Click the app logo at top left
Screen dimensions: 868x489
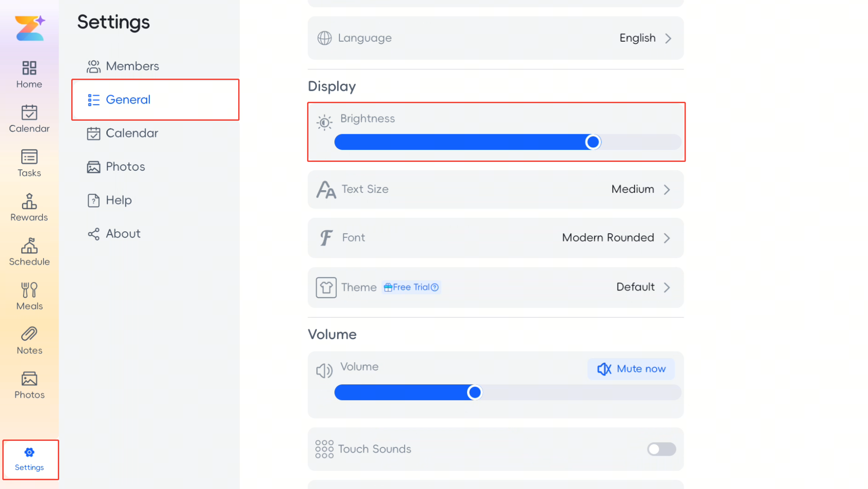(x=30, y=28)
